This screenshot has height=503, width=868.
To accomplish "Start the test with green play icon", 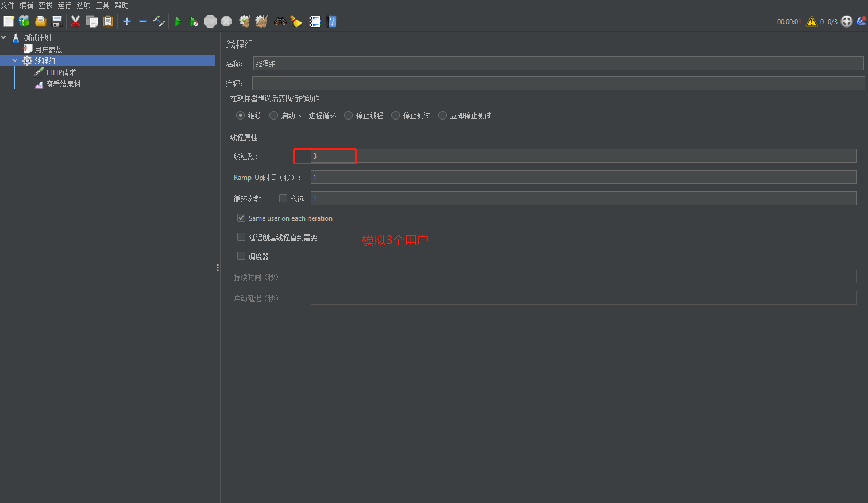I will coord(178,21).
